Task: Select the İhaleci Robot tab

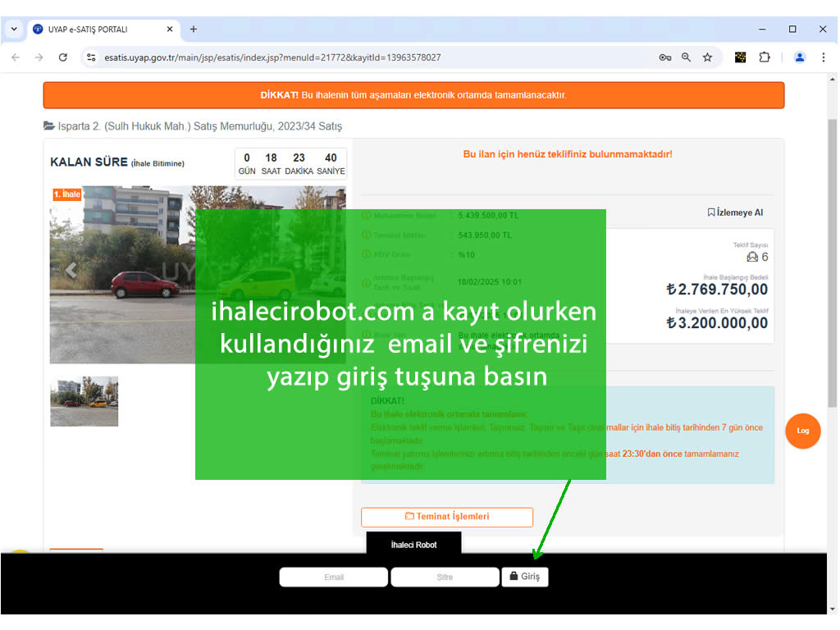Action: tap(413, 545)
